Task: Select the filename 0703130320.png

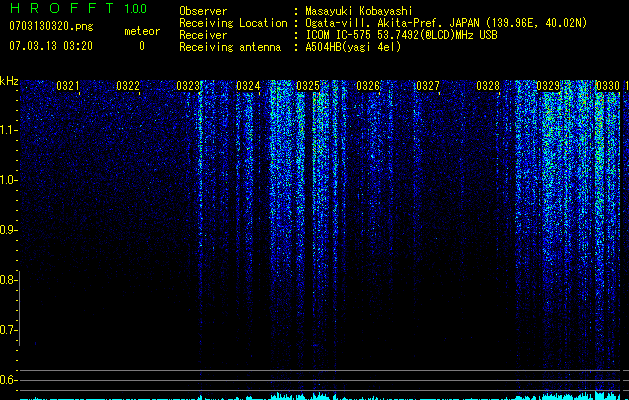Action: (x=51, y=27)
